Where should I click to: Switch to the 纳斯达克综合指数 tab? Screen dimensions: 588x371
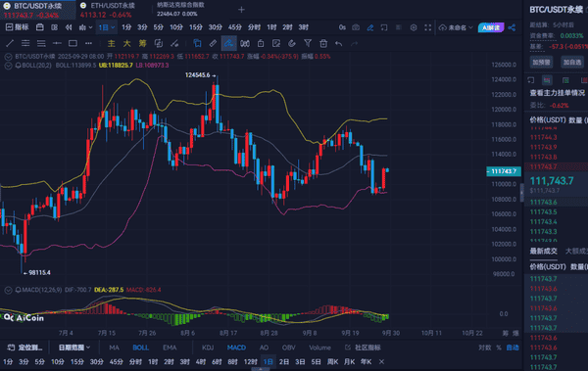click(x=180, y=10)
